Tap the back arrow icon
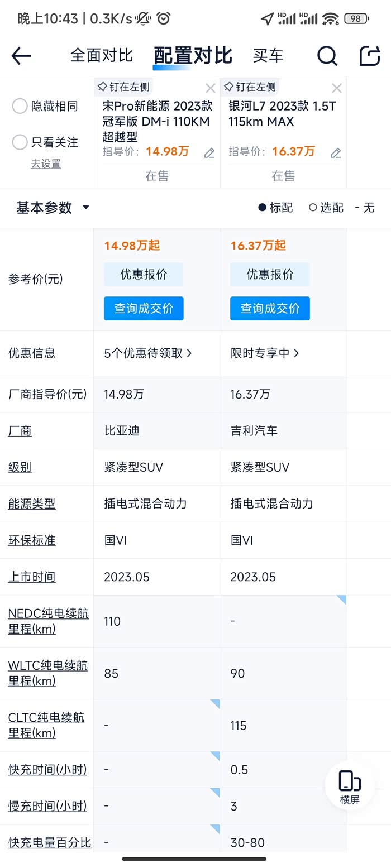The image size is (391, 868). click(x=21, y=56)
